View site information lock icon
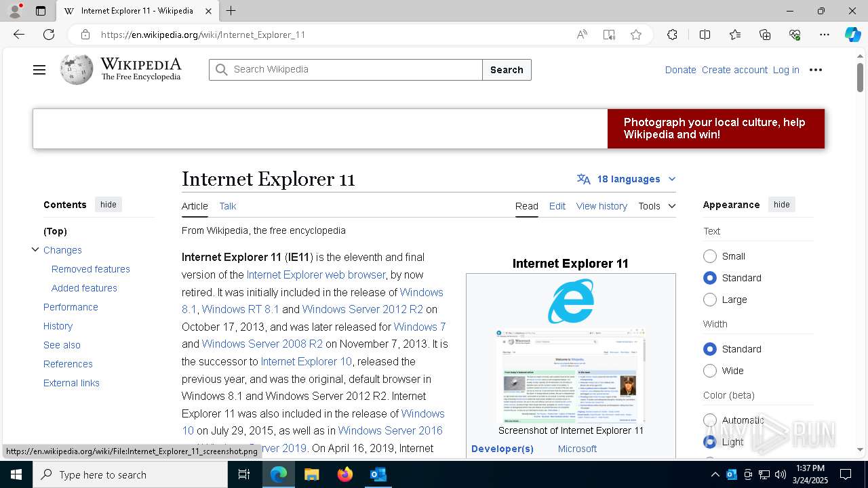Screen dimensions: 868x488 pos(85,35)
